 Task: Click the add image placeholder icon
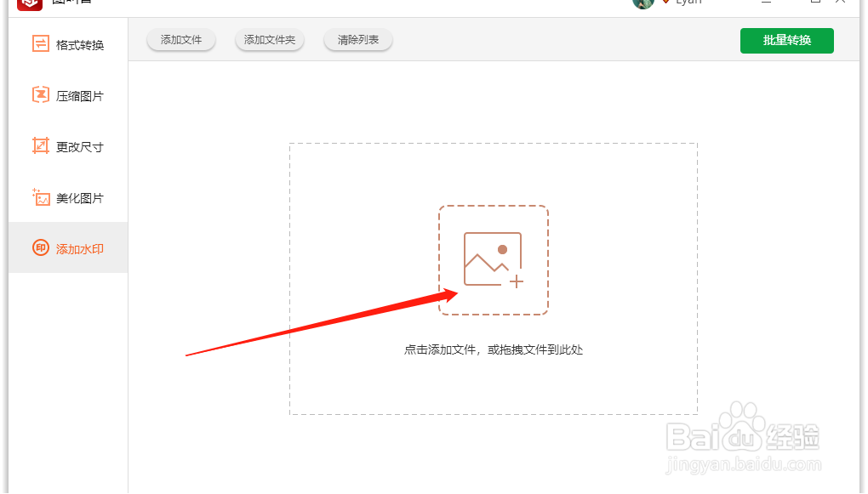[494, 260]
